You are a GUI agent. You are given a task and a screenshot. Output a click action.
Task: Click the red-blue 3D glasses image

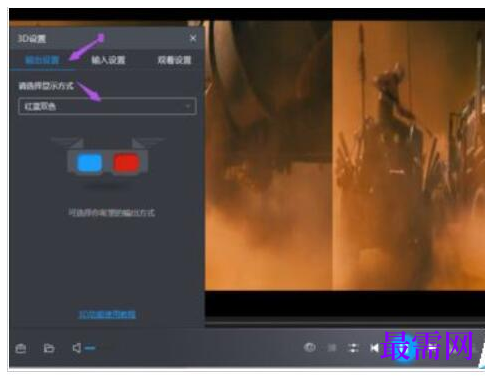pyautogui.click(x=107, y=157)
